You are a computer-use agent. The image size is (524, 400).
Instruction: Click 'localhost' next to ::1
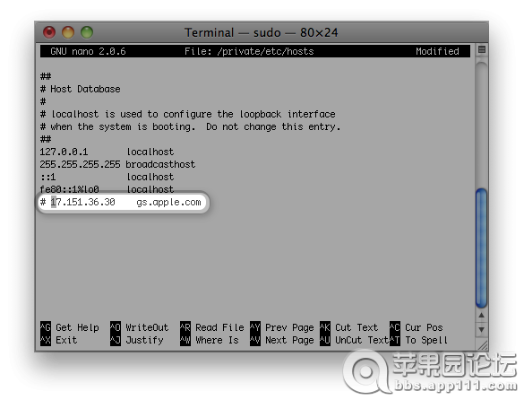(x=150, y=177)
